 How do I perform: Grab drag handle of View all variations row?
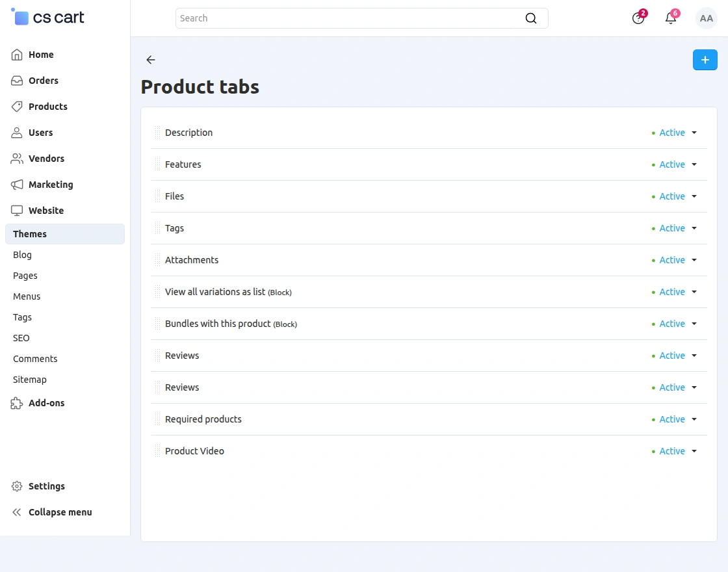click(x=157, y=292)
